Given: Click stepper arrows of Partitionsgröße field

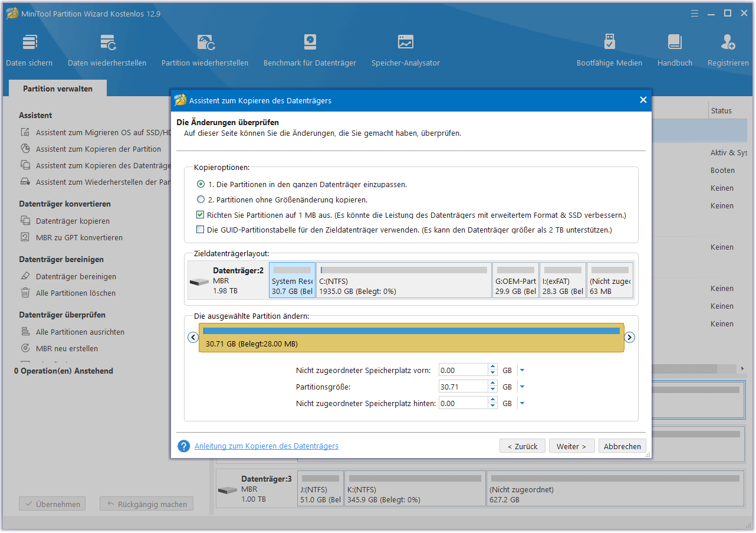Looking at the screenshot, I should (493, 387).
